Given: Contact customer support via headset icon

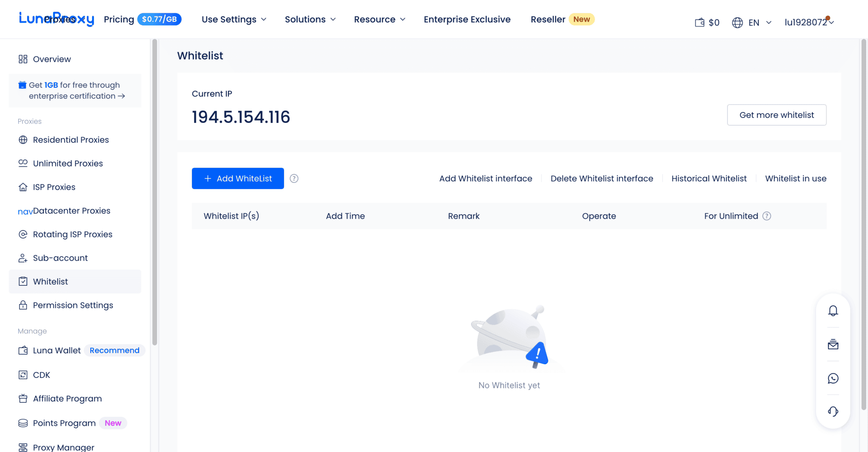Looking at the screenshot, I should [833, 411].
